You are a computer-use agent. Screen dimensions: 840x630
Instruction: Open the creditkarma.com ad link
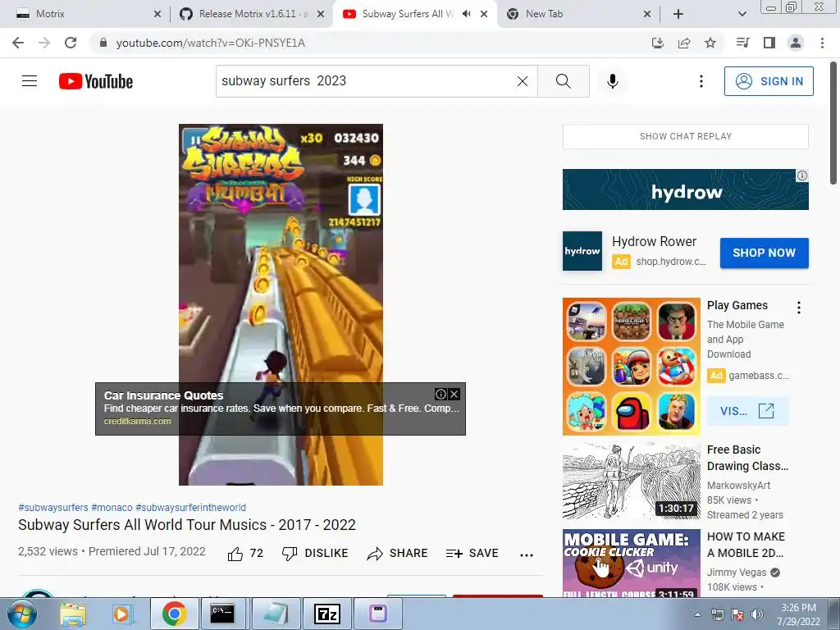click(x=137, y=421)
